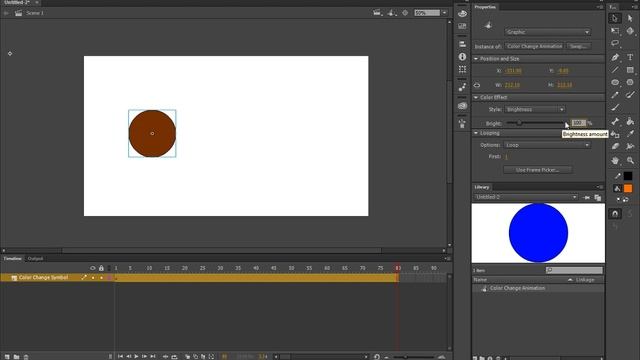Select the Ink Bottle tool

pyautogui.click(x=615, y=134)
